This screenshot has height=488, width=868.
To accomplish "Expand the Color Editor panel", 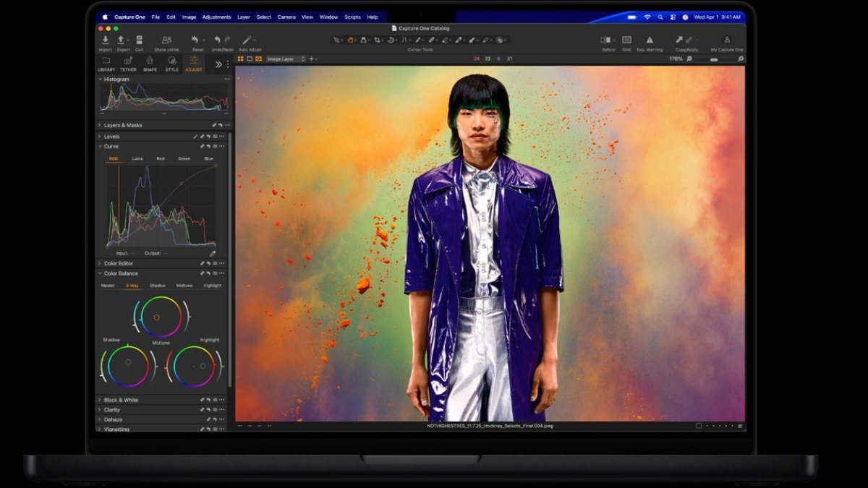I will click(x=100, y=263).
